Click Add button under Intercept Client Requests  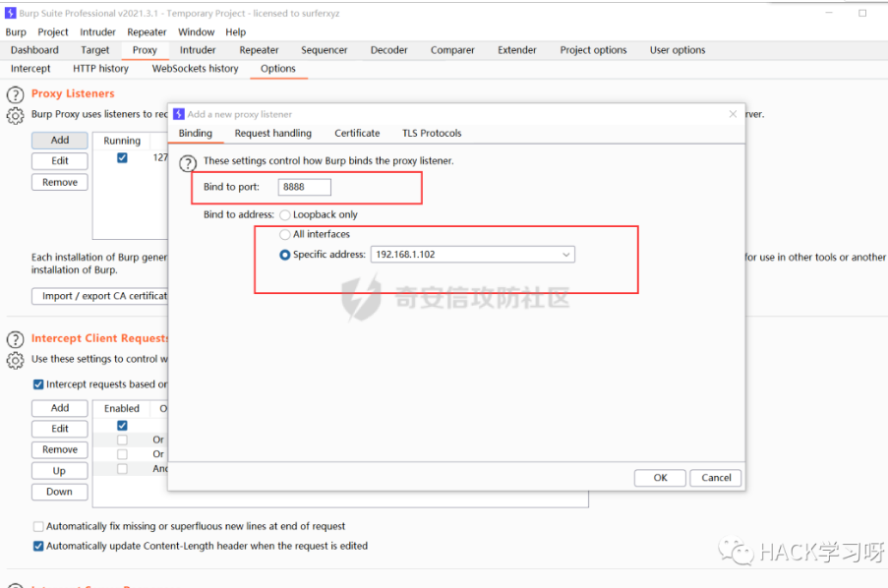tap(59, 408)
